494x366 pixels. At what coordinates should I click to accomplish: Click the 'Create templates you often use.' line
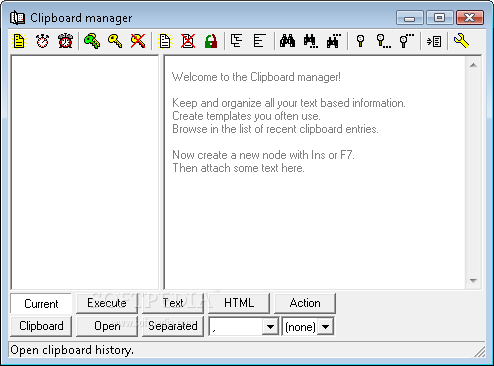pyautogui.click(x=246, y=116)
